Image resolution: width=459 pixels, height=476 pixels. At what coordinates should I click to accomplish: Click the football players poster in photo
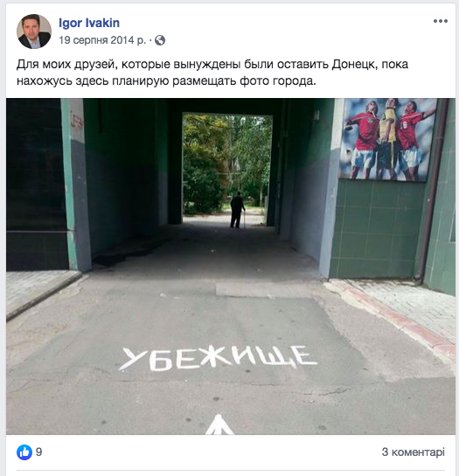tap(387, 139)
